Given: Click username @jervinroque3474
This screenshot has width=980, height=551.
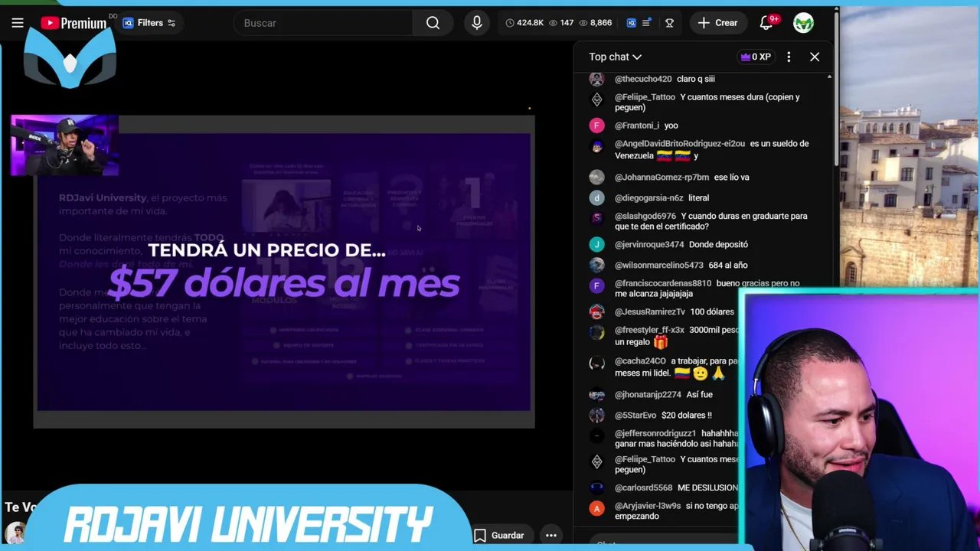Looking at the screenshot, I should 649,244.
